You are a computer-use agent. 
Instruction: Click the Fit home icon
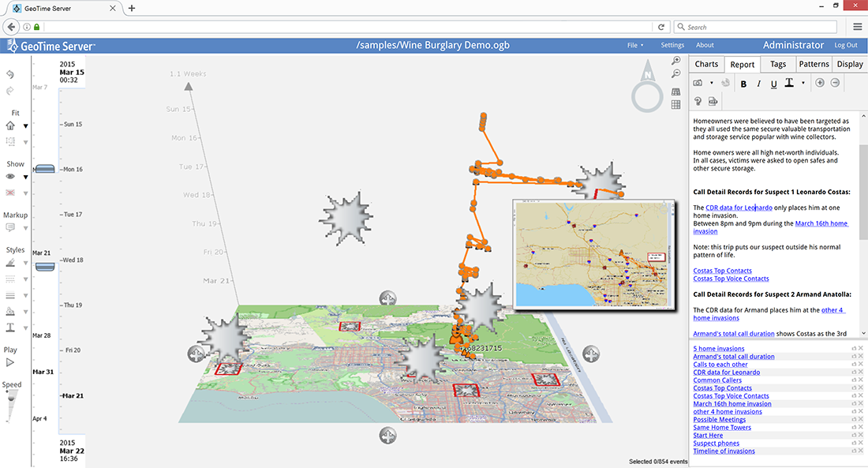10,125
